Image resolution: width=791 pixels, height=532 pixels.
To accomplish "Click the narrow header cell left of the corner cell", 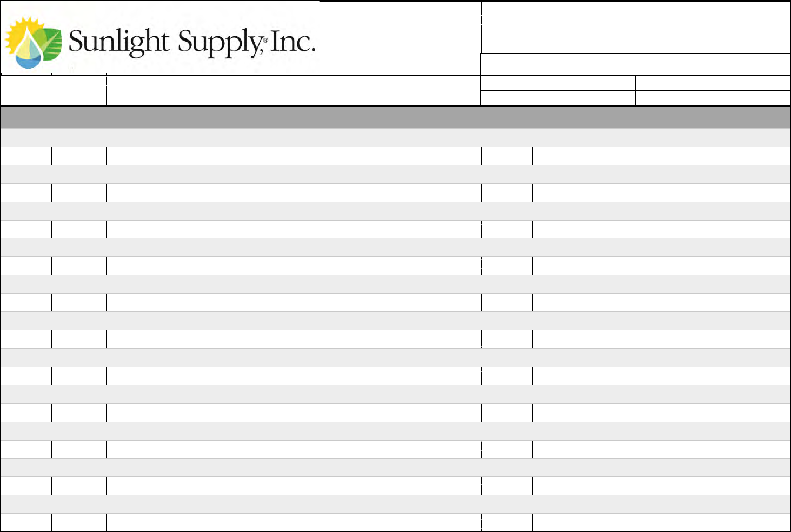I will pyautogui.click(x=666, y=27).
